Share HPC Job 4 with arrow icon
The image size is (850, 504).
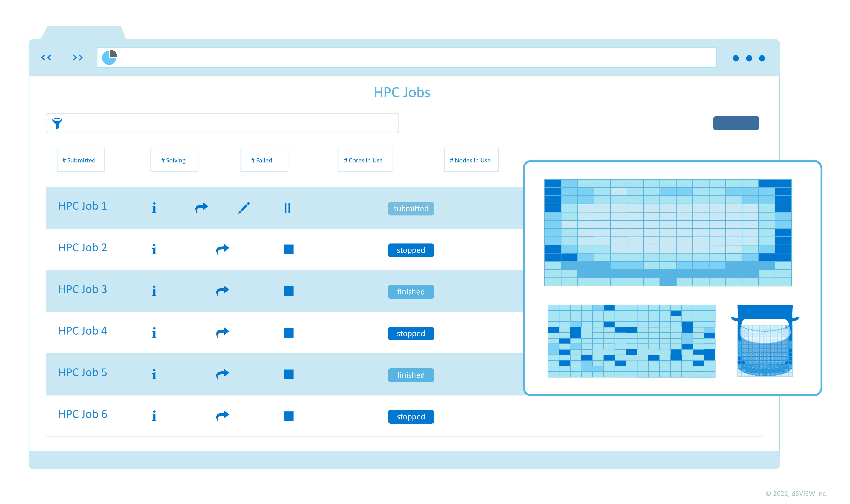pyautogui.click(x=223, y=333)
